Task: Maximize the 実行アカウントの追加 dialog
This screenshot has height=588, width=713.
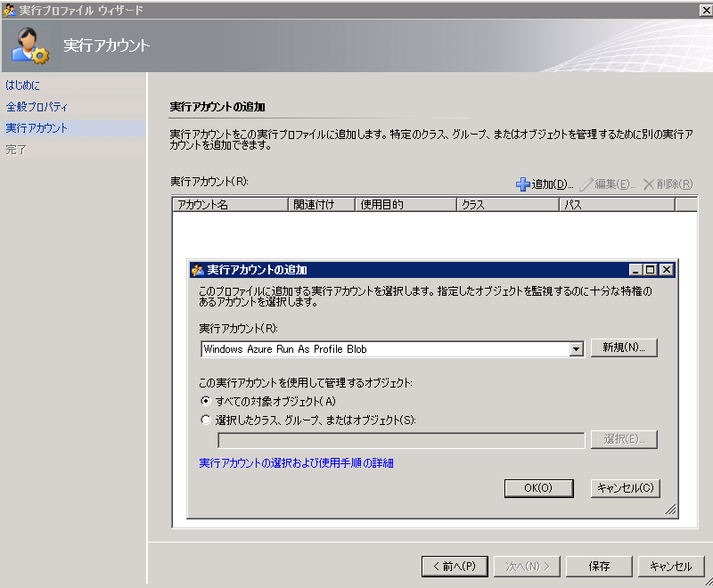Action: coord(651,270)
